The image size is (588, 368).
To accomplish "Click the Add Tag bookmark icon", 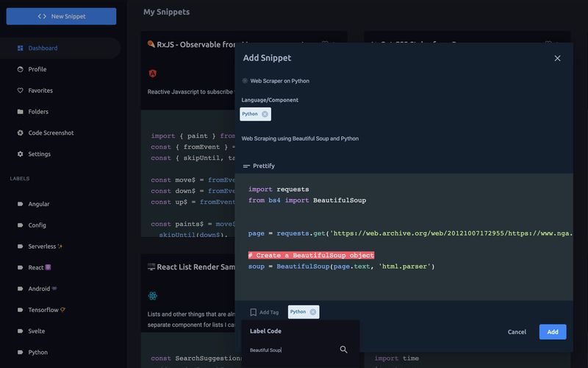I will coord(254,312).
